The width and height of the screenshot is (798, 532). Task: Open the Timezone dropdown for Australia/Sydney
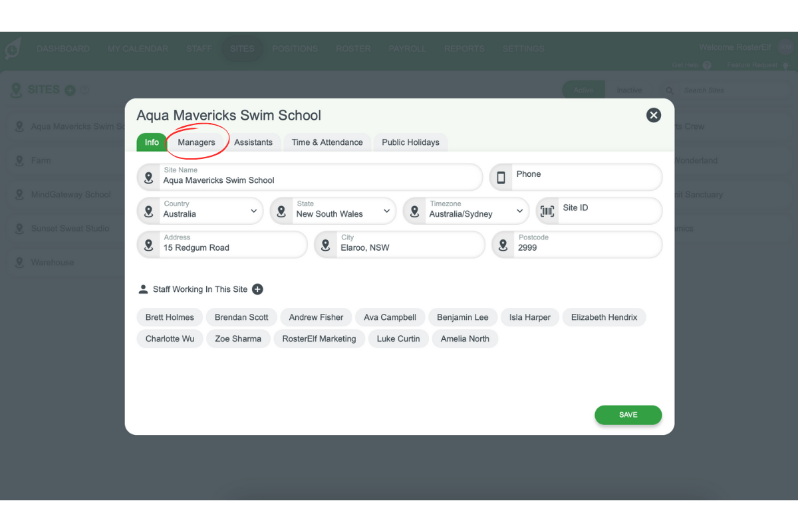tap(519, 210)
